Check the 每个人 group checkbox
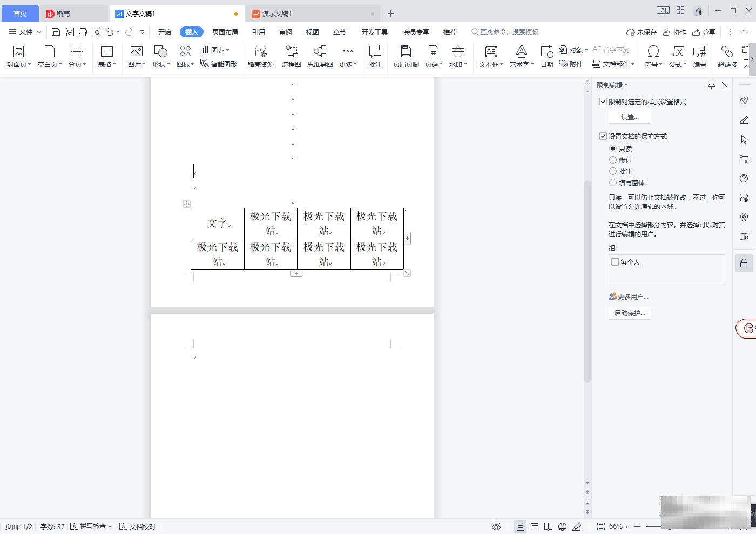 pyautogui.click(x=615, y=262)
